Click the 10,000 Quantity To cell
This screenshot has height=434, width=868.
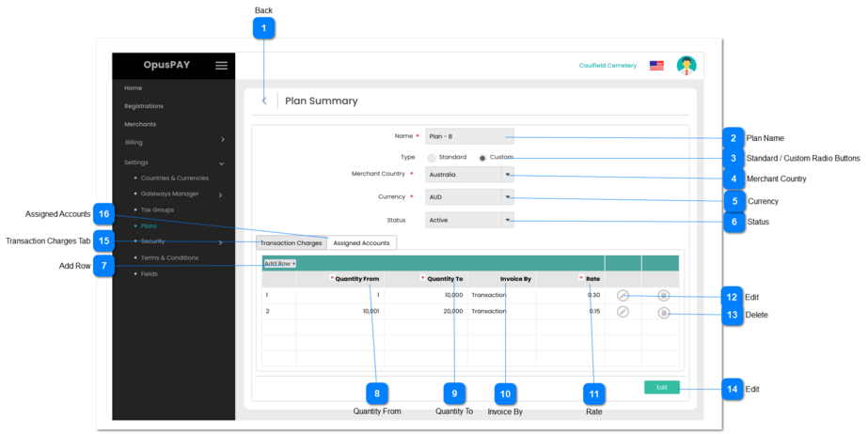[x=453, y=295]
